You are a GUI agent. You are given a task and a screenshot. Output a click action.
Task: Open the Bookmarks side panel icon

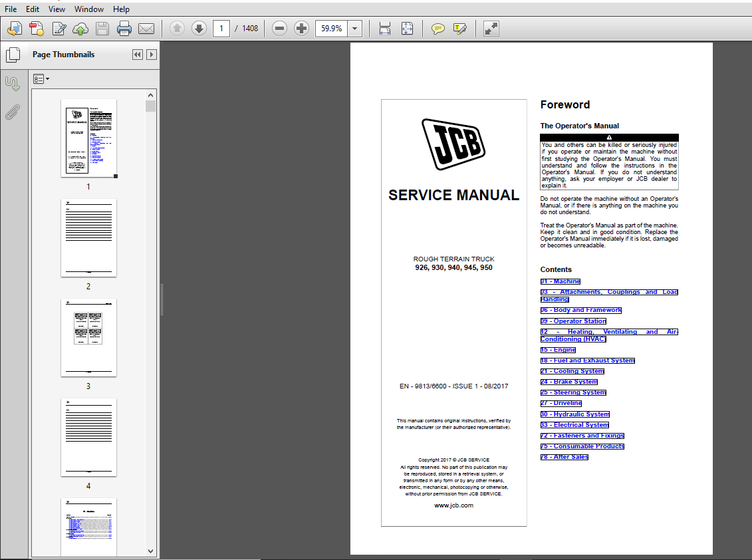tap(13, 84)
